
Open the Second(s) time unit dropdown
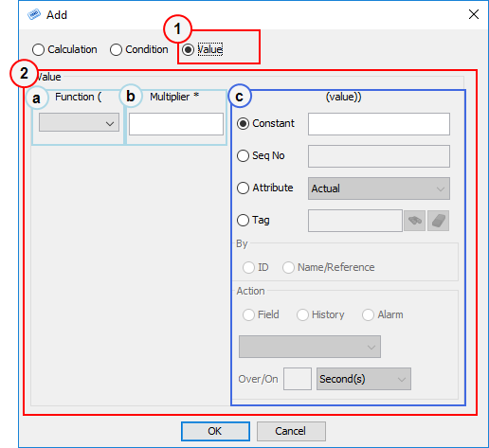click(364, 379)
